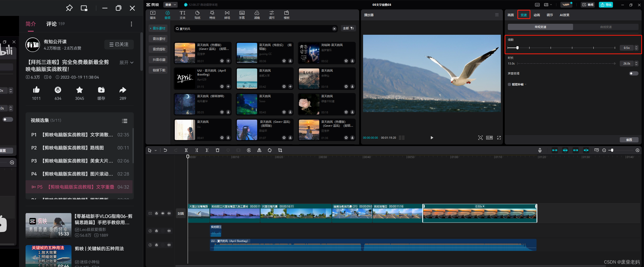
Task: Open the 模板 templates icon
Action: 287,15
